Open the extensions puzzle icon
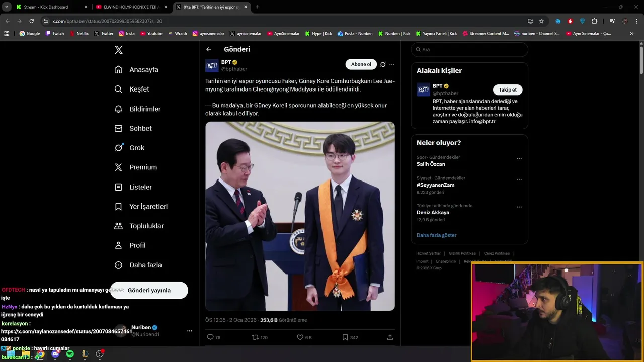Viewport: 644px width, 362px height. click(x=595, y=21)
